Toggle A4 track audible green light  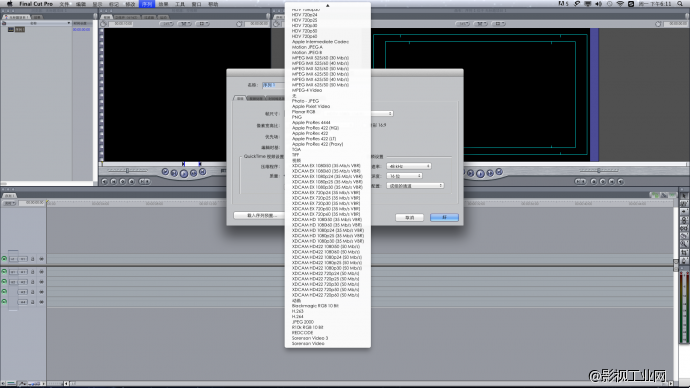click(4, 302)
